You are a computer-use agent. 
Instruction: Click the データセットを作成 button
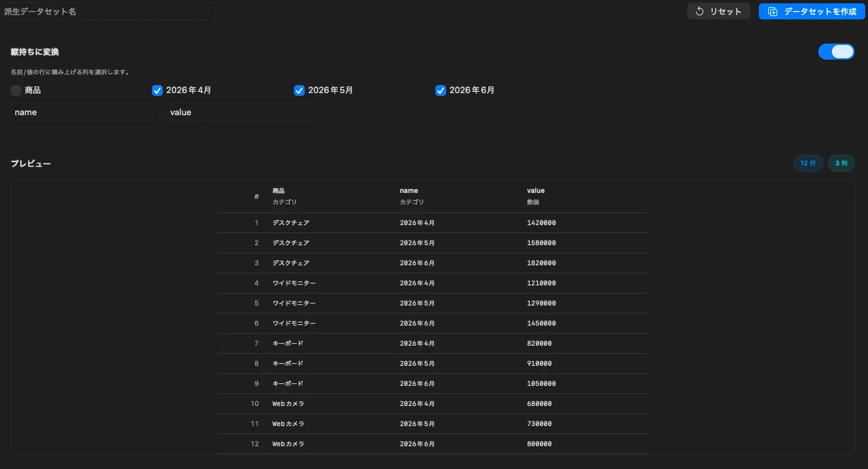(x=812, y=11)
